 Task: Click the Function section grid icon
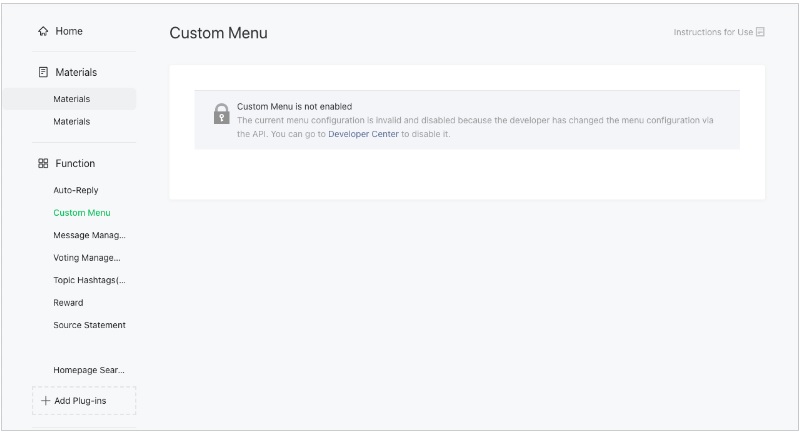click(43, 164)
